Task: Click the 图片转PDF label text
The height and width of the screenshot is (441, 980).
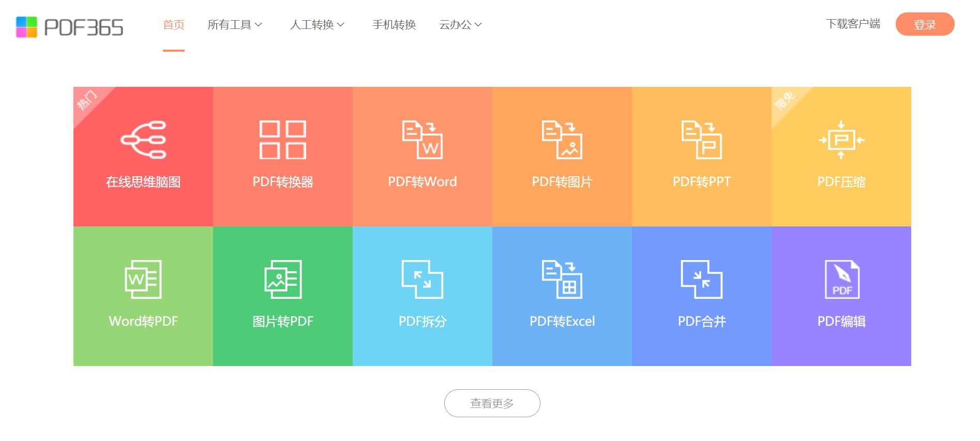Action: (283, 322)
